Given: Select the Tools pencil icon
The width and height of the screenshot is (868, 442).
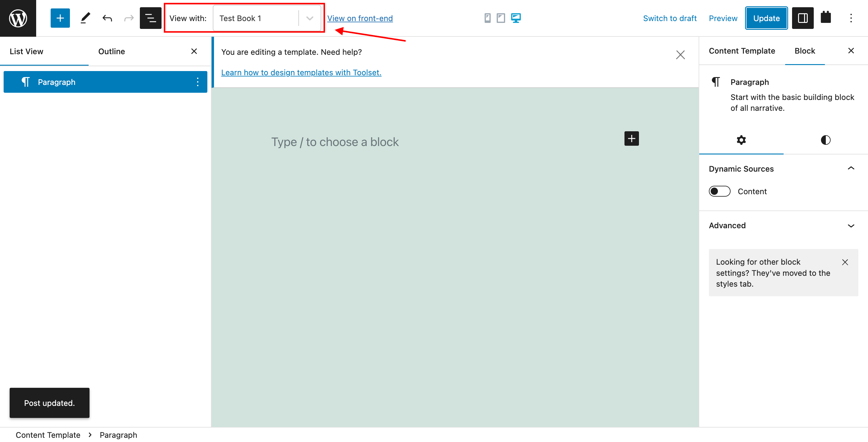Looking at the screenshot, I should click(x=85, y=18).
